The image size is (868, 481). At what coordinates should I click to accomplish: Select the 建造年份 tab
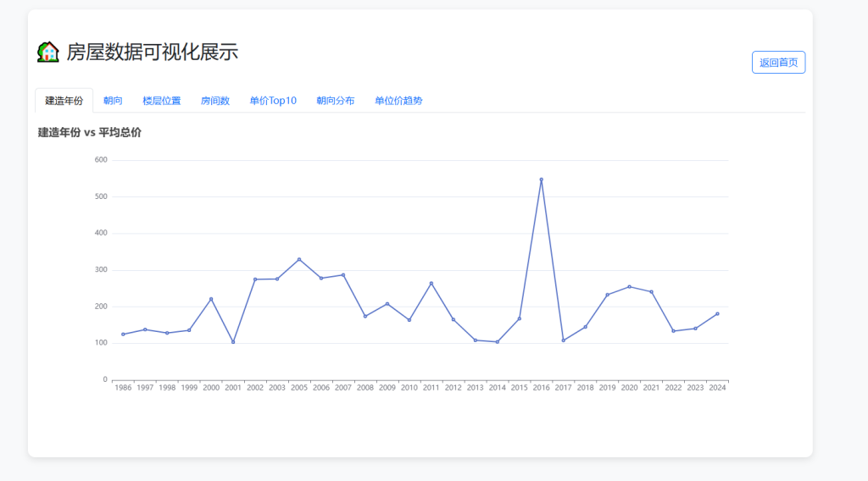[64, 101]
